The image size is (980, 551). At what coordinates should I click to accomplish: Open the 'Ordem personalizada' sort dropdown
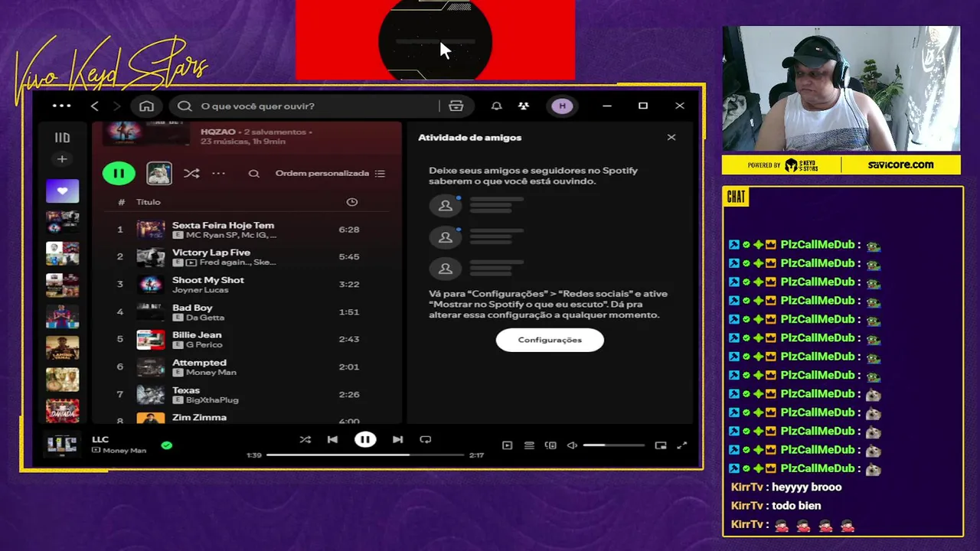point(330,174)
